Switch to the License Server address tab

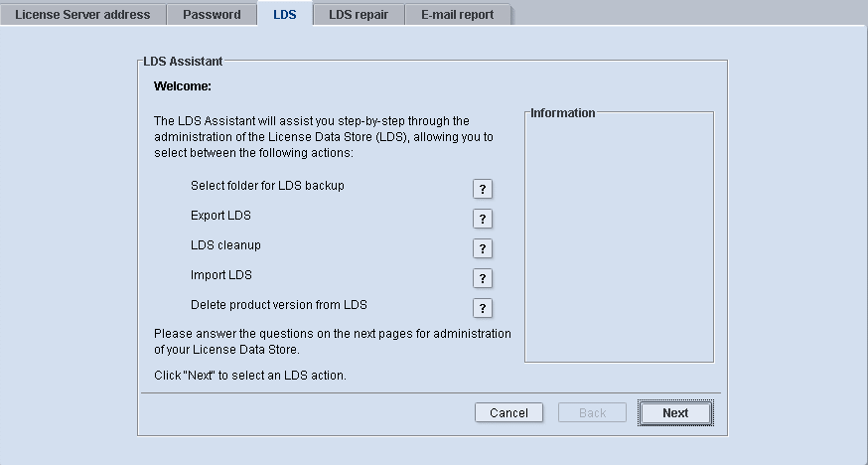click(82, 15)
